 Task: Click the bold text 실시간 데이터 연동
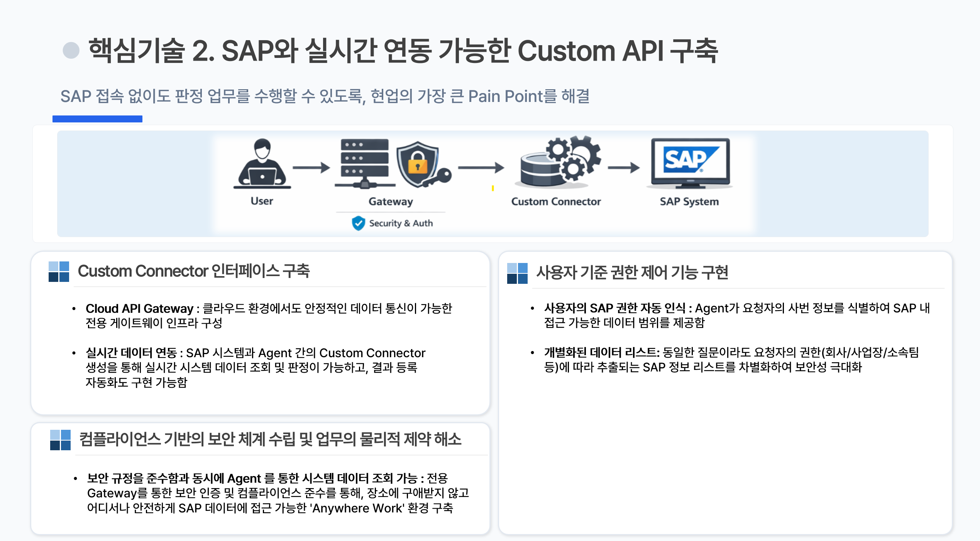point(131,353)
